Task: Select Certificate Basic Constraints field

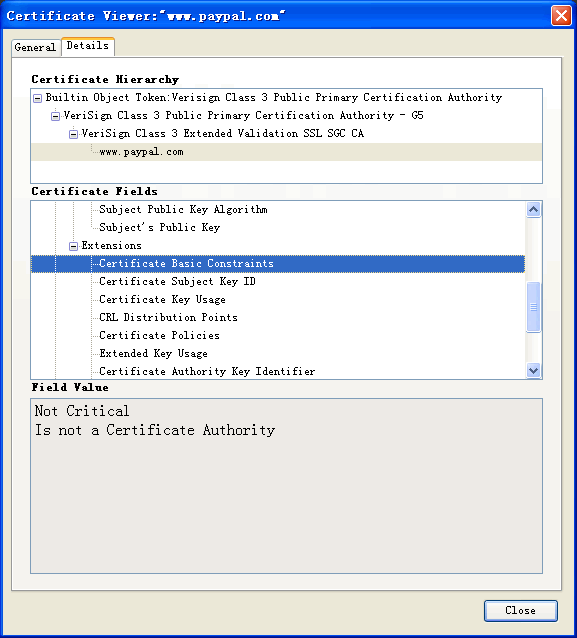Action: 278,264
